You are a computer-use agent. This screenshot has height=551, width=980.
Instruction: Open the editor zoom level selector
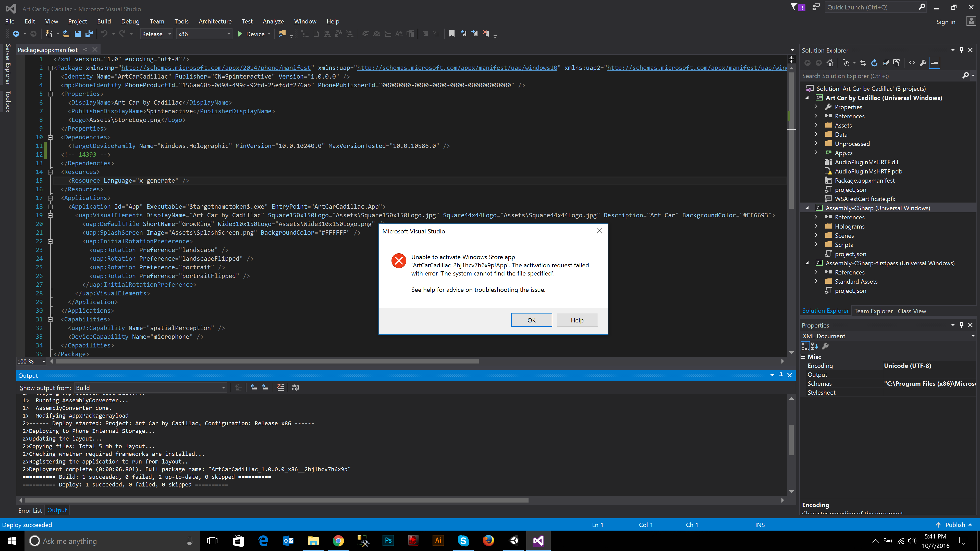point(30,361)
